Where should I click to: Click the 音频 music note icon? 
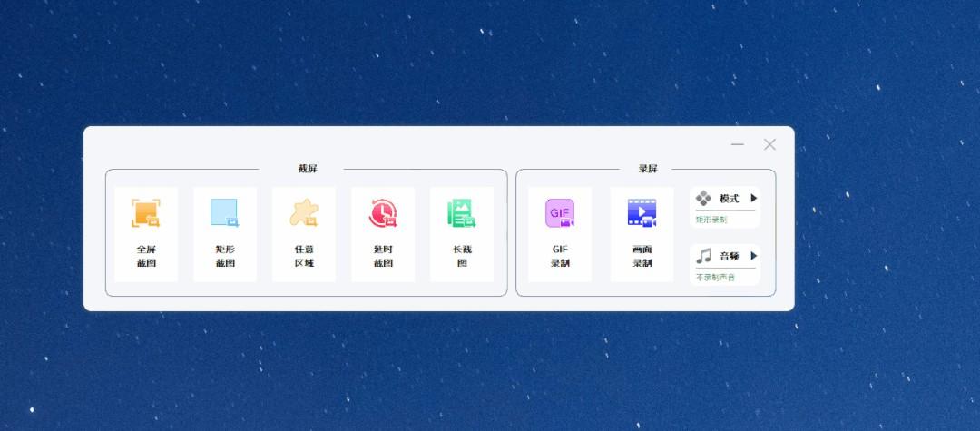tap(703, 256)
